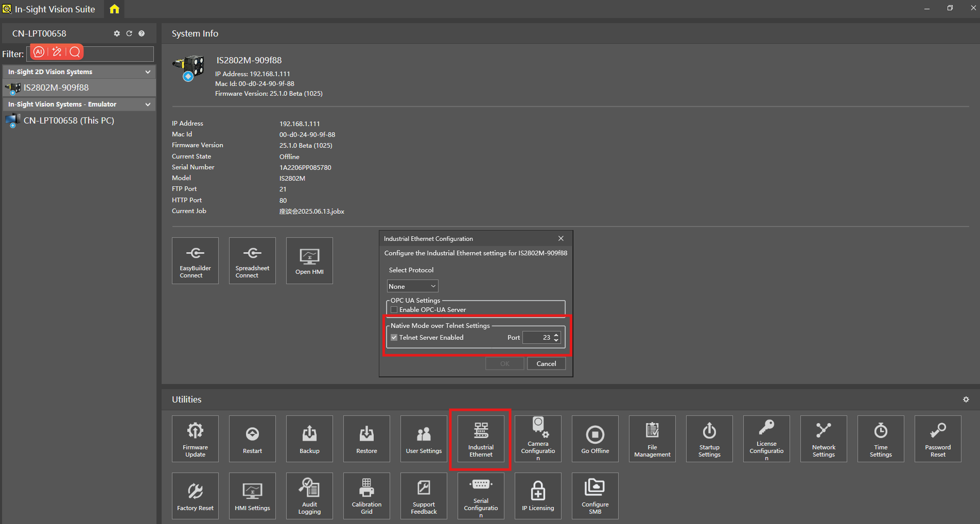The image size is (980, 524).
Task: Increase the Telnet port value
Action: pos(556,335)
